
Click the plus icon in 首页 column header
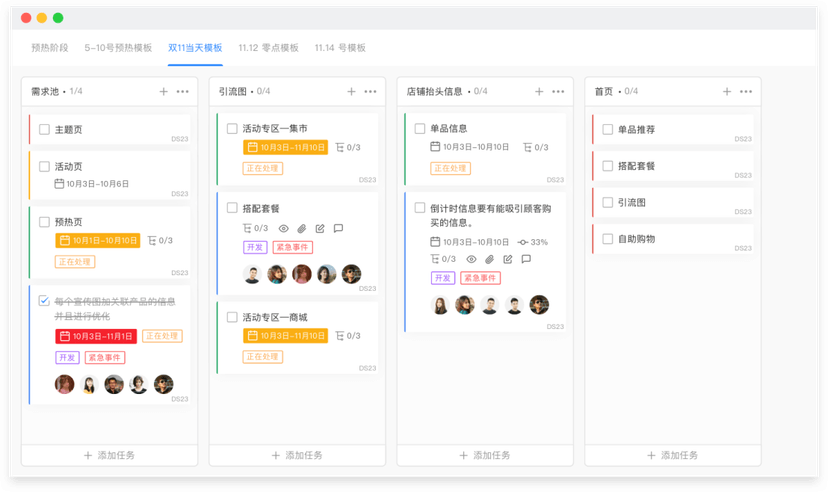click(x=727, y=92)
